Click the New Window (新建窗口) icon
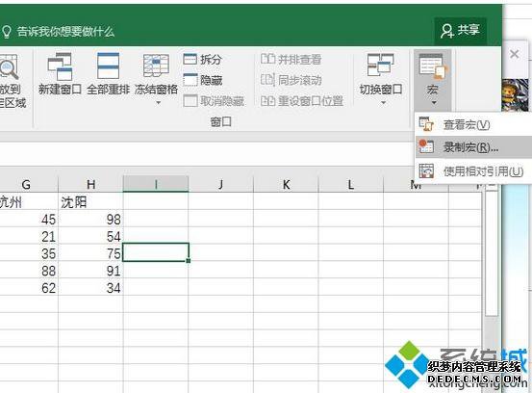The width and height of the screenshot is (532, 393). (60, 66)
